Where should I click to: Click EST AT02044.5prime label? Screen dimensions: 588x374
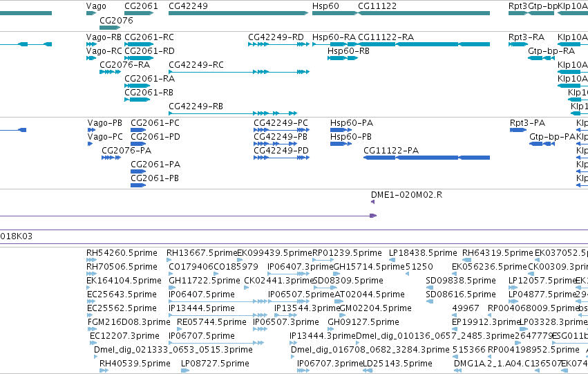370,295
